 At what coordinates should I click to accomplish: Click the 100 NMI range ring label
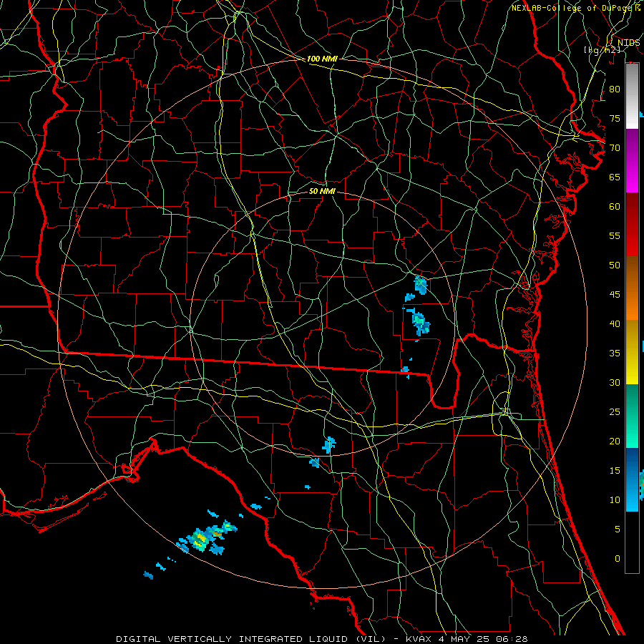[322, 59]
